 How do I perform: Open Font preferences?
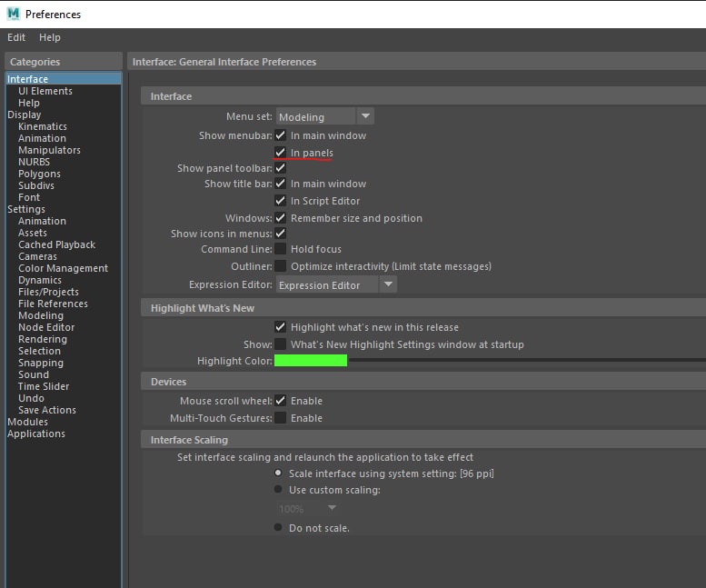point(29,197)
